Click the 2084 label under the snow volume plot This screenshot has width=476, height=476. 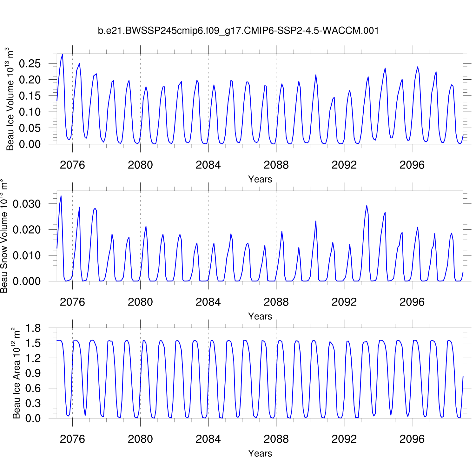[x=208, y=302]
